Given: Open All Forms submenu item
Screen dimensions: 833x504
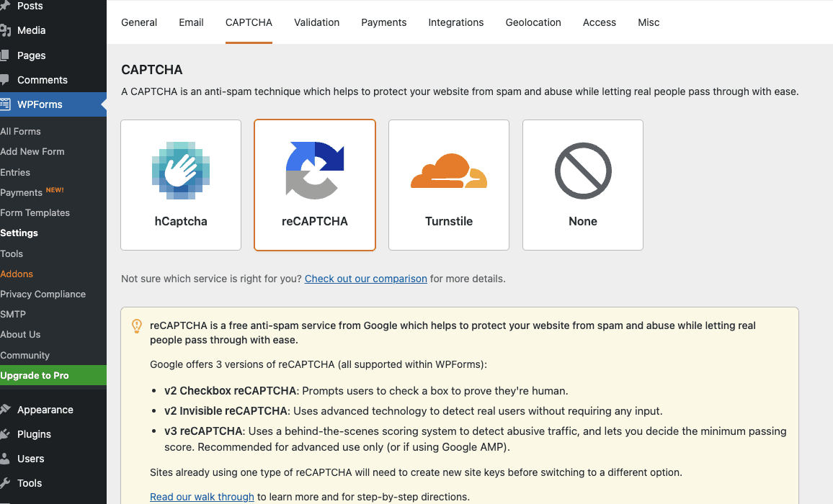Looking at the screenshot, I should 20,131.
